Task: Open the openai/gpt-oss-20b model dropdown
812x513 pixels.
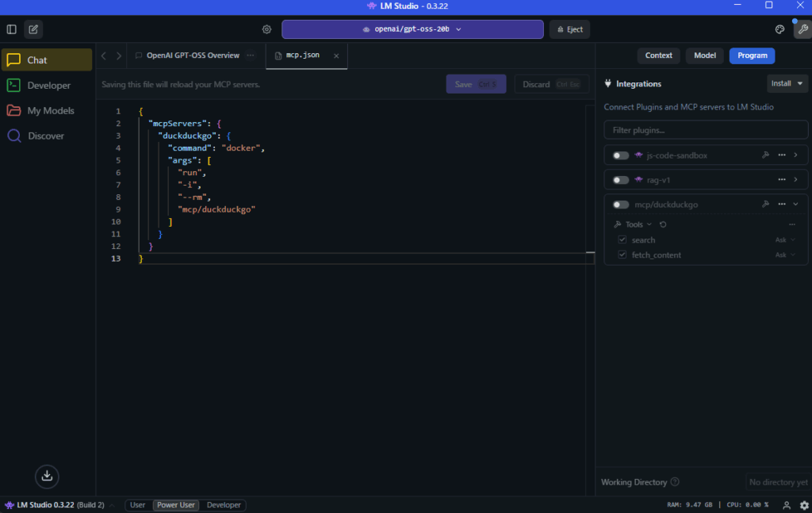Action: click(x=412, y=29)
